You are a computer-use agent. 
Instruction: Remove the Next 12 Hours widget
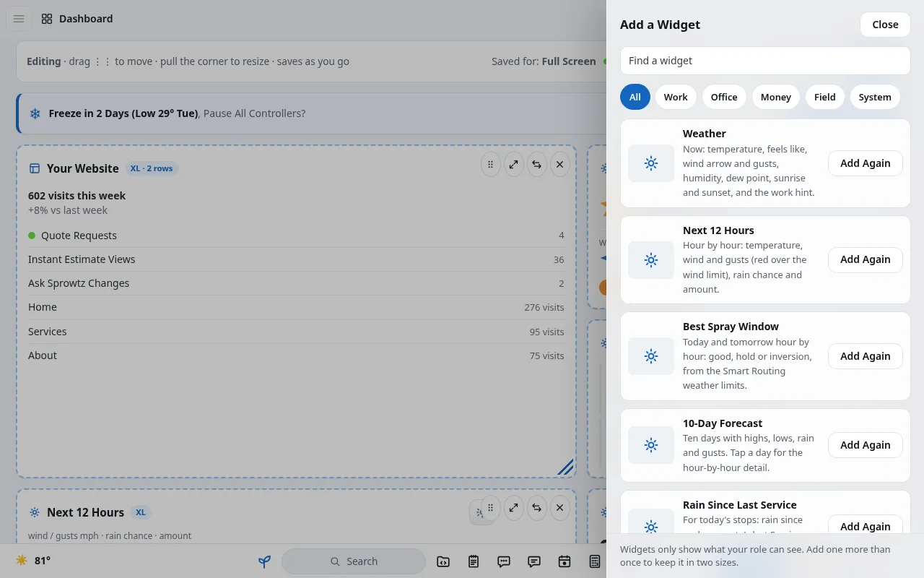(559, 508)
